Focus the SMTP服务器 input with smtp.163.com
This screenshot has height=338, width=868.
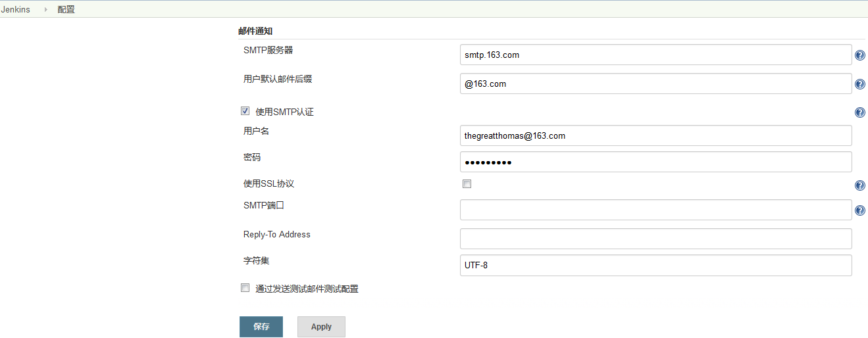pos(656,55)
